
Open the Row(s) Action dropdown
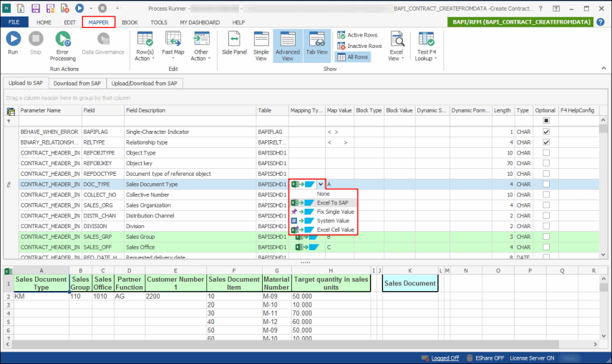[145, 46]
